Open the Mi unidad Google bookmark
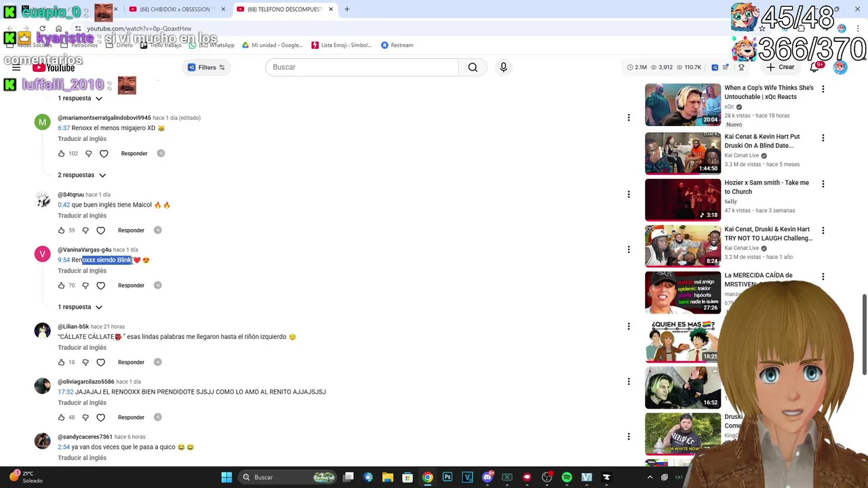The width and height of the screenshot is (868, 488). click(271, 45)
